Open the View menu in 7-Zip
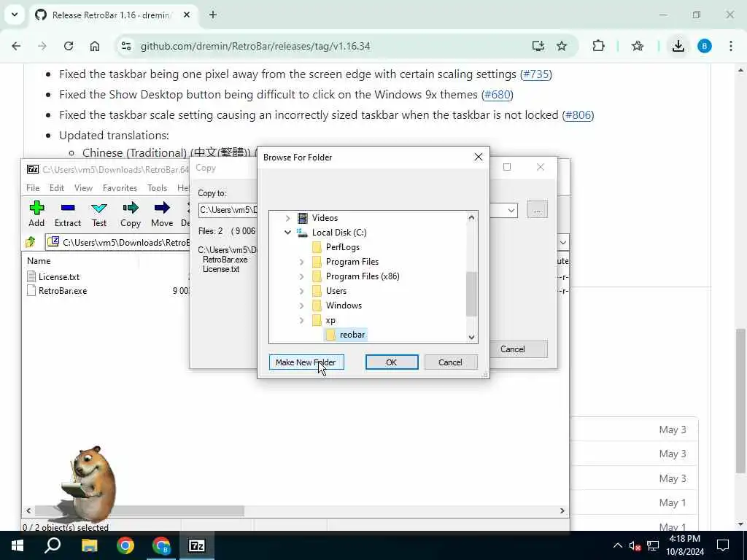The width and height of the screenshot is (747, 560). (x=83, y=188)
